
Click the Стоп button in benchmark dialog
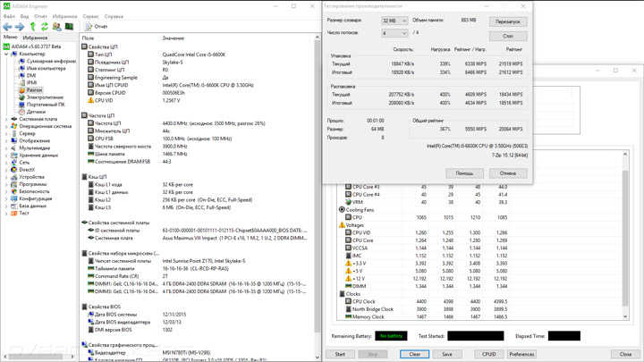(x=508, y=36)
